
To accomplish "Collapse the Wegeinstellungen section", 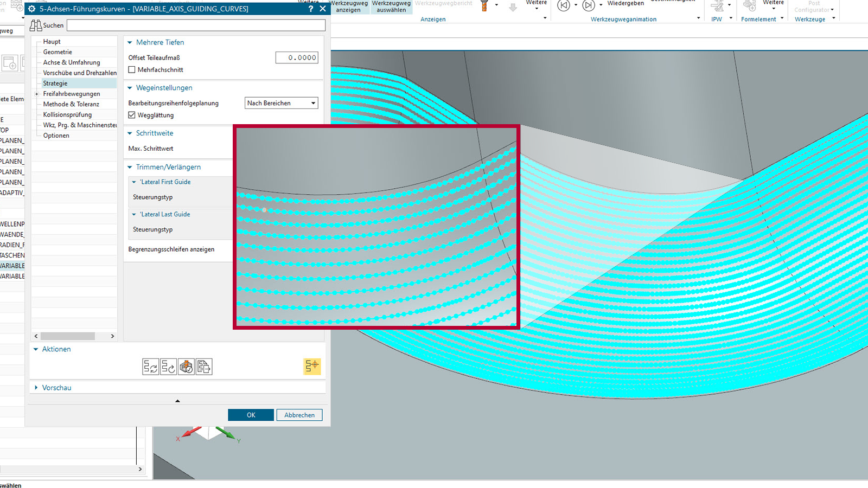I will [x=130, y=88].
